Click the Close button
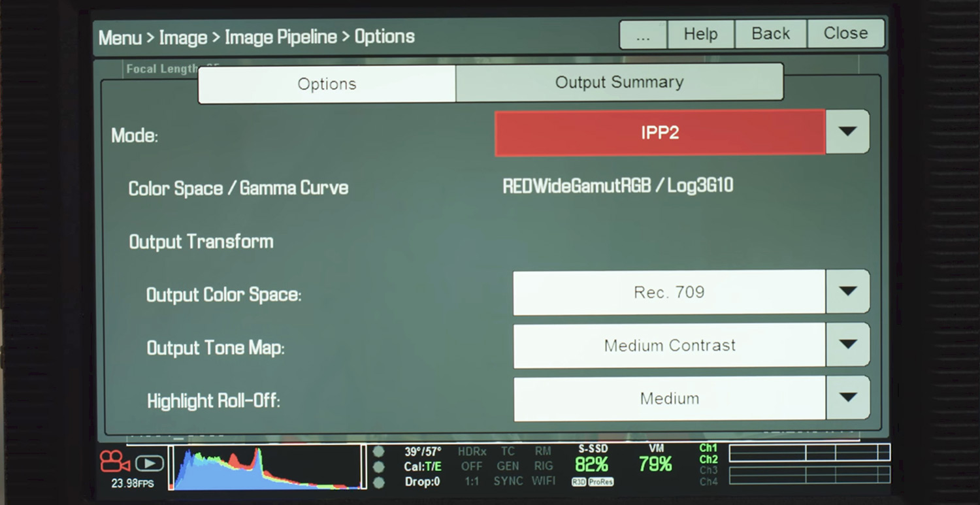This screenshot has height=505, width=980. tap(845, 33)
